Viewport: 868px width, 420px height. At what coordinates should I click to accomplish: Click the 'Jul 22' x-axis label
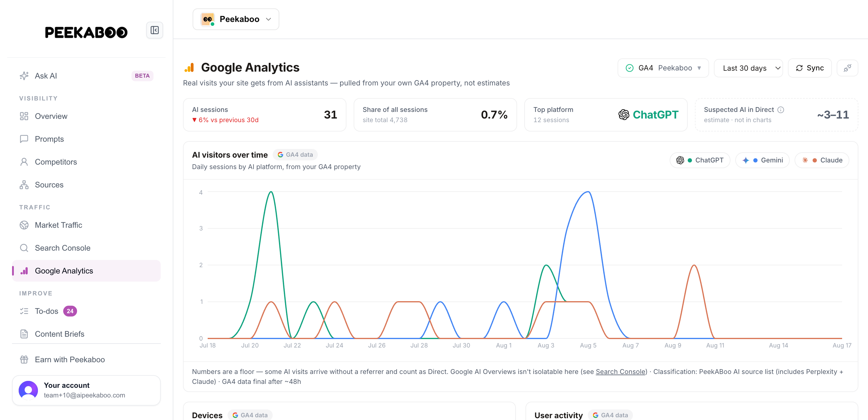(x=292, y=346)
